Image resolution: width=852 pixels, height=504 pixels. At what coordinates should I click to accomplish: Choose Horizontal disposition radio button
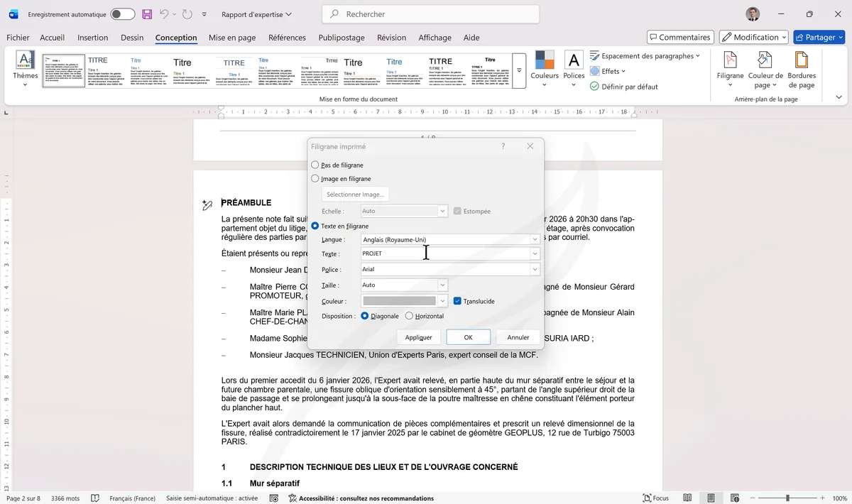pyautogui.click(x=409, y=316)
